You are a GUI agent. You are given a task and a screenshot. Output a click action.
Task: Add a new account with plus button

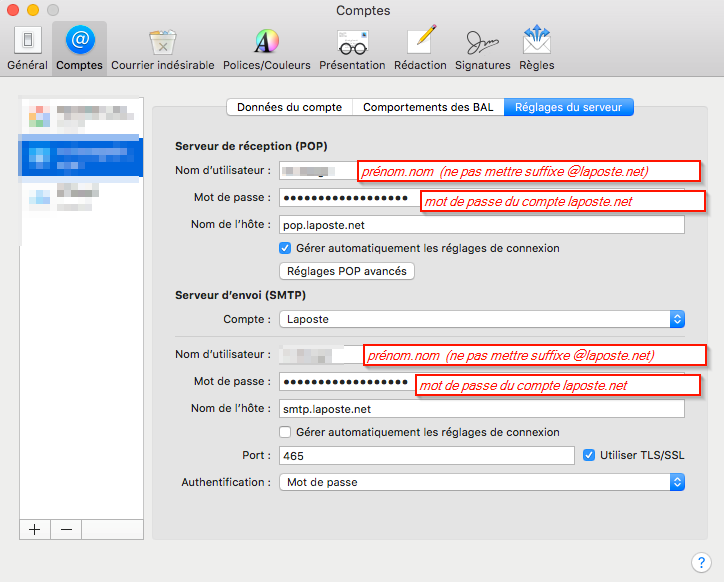(35, 530)
